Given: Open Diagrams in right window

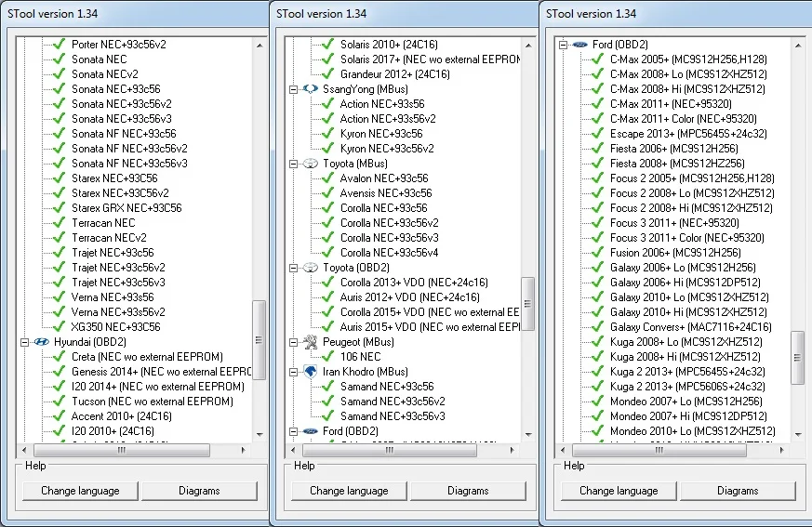Looking at the screenshot, I should coord(738,491).
